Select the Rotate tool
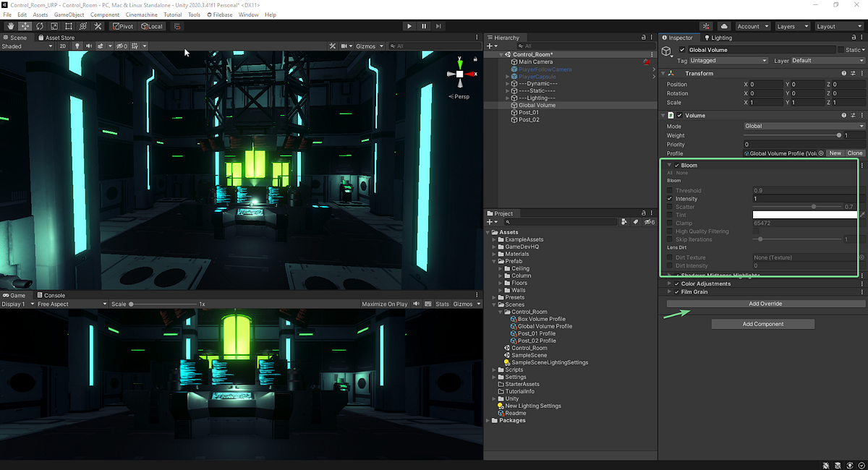This screenshot has width=868, height=470. (39, 26)
